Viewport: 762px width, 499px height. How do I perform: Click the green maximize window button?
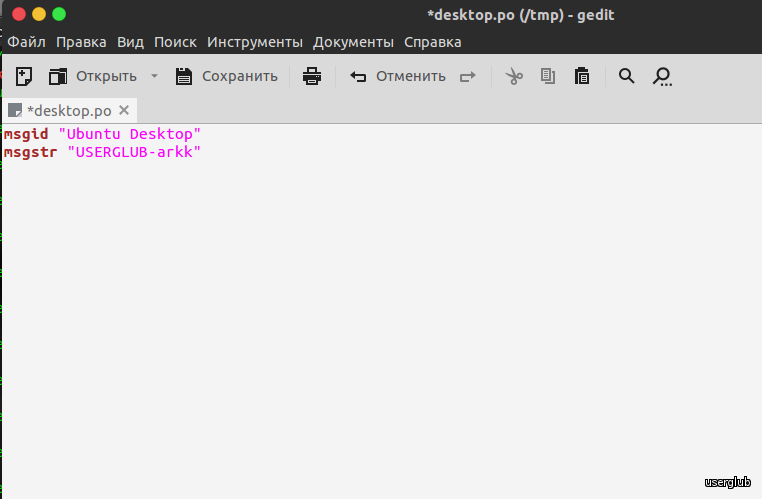(59, 14)
